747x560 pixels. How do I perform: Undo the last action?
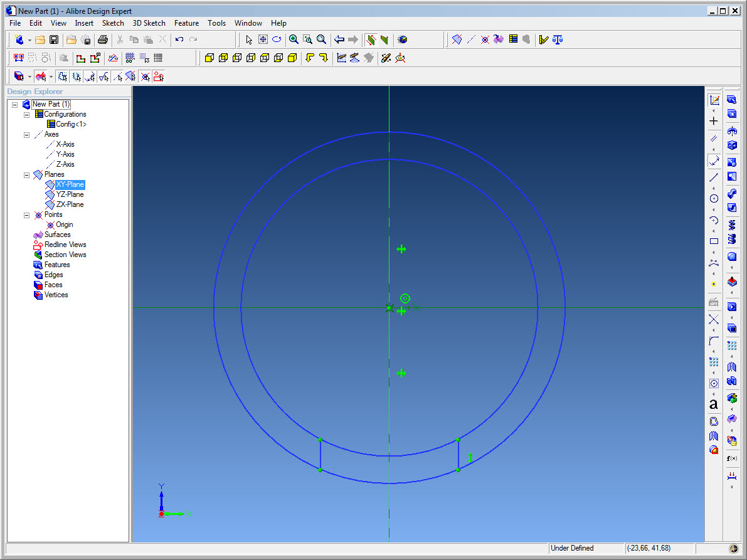[179, 40]
